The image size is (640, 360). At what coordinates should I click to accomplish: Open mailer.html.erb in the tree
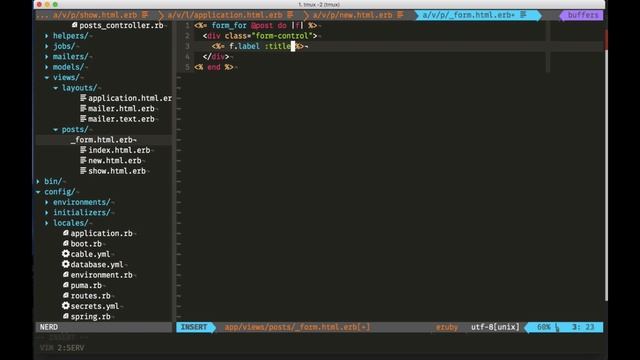121,109
